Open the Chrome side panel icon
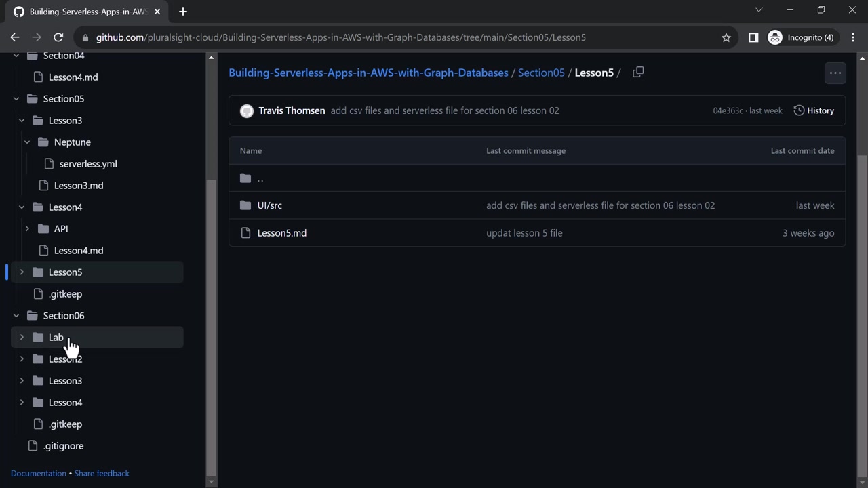 (x=753, y=37)
